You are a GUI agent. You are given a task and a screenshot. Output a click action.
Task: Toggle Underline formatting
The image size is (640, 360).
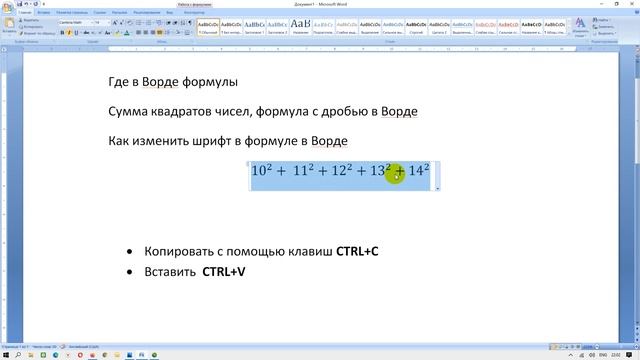coord(76,33)
